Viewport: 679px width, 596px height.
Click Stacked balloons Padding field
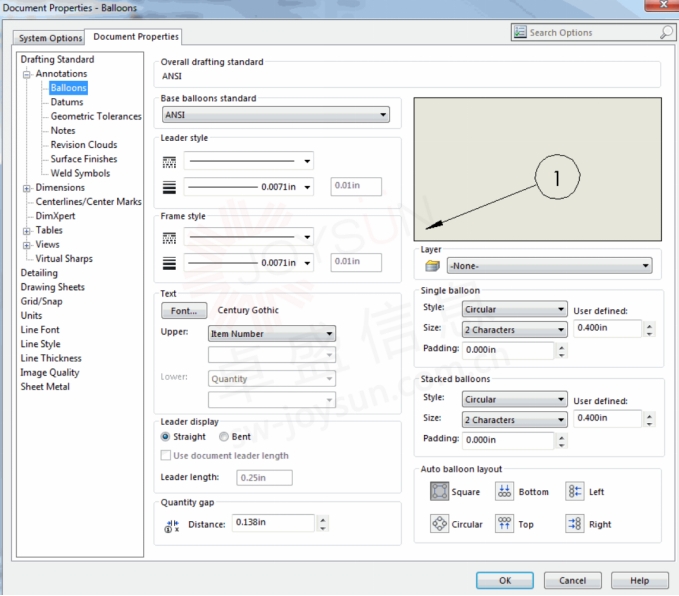508,440
